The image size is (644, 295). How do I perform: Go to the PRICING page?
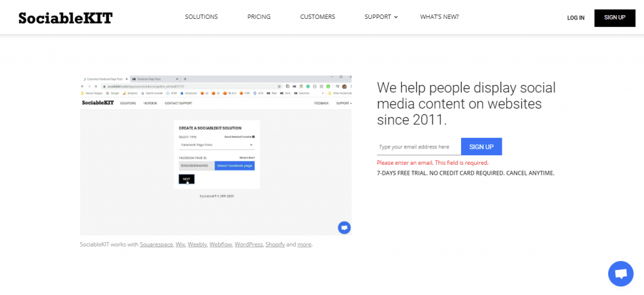258,17
